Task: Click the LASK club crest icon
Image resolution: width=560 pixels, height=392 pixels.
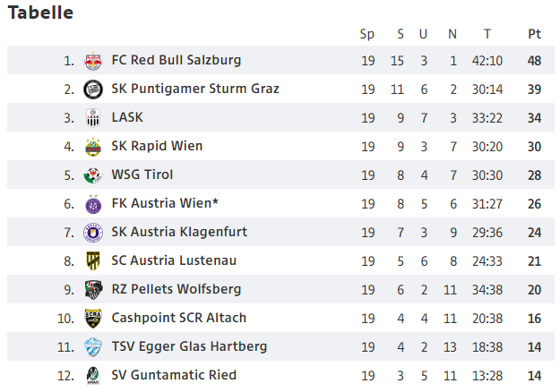Action: pos(92,118)
